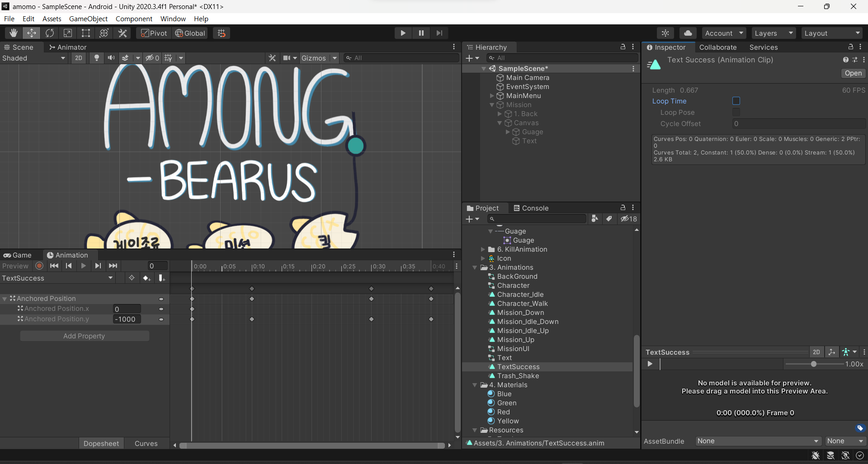Go to previous keyframe
Screen dimensions: 868x464
click(x=69, y=266)
